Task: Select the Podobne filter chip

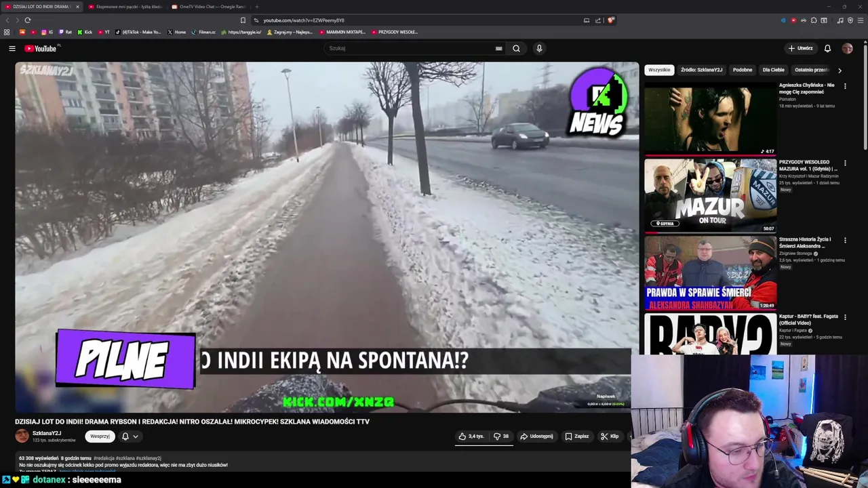Action: pos(743,70)
